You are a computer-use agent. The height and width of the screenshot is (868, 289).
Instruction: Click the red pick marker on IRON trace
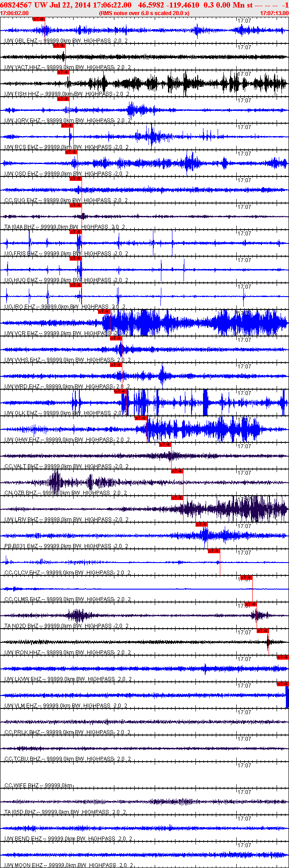[263, 631]
